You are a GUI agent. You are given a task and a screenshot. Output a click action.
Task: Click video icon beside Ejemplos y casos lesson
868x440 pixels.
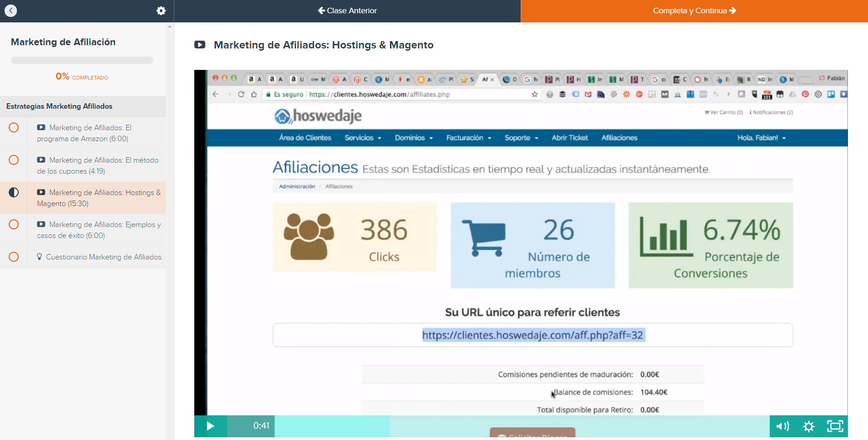click(41, 224)
